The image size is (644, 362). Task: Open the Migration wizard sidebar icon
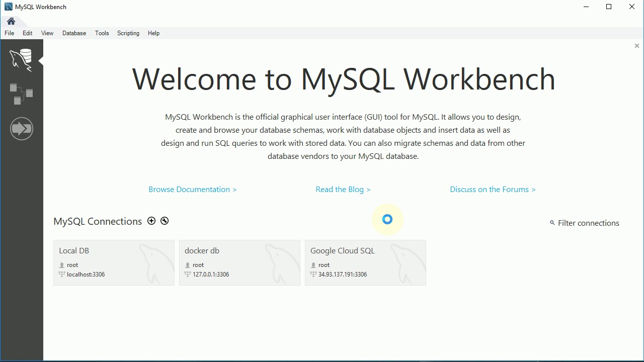(22, 129)
